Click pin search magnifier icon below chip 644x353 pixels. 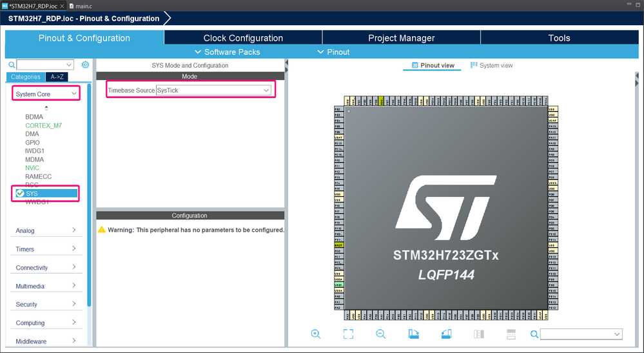534,334
